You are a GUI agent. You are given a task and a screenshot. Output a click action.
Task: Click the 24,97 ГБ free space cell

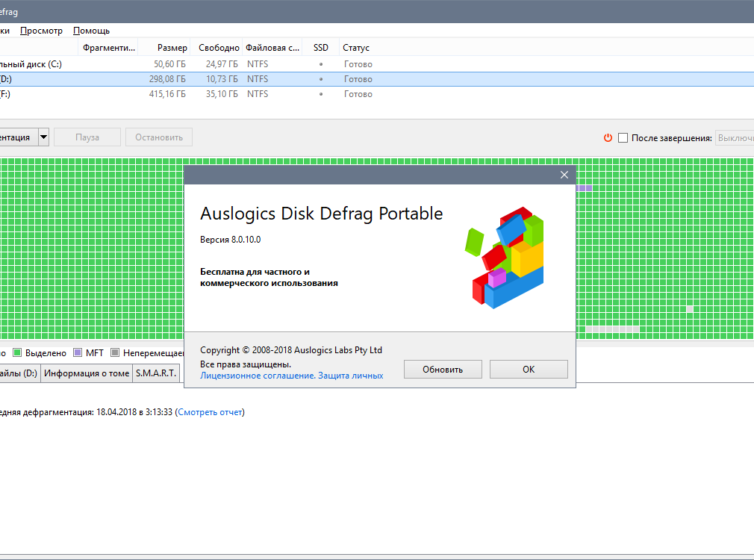pyautogui.click(x=222, y=64)
